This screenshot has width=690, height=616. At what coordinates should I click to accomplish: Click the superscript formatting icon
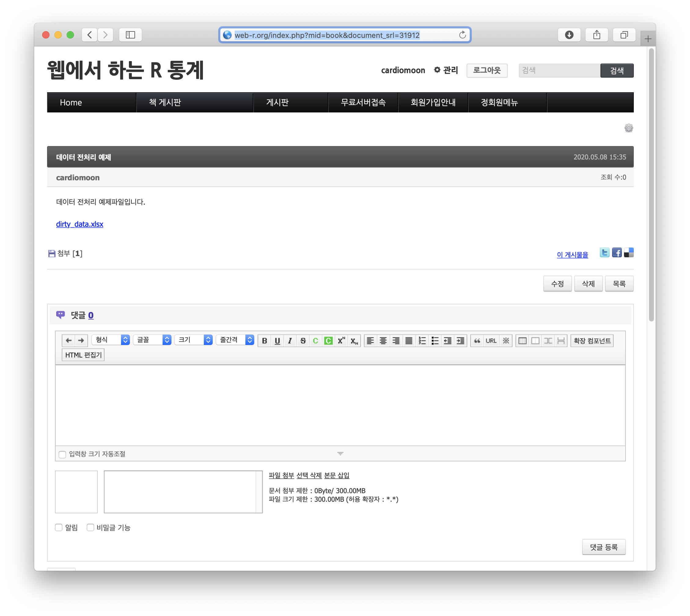pos(341,341)
